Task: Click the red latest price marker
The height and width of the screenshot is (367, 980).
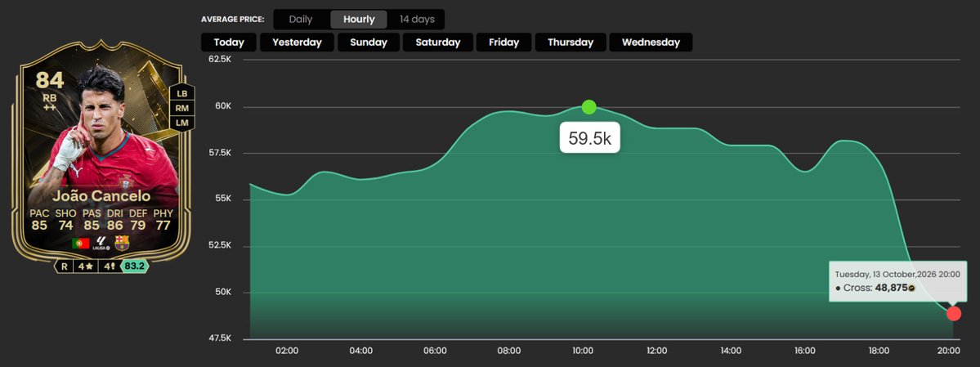Action: [x=954, y=313]
